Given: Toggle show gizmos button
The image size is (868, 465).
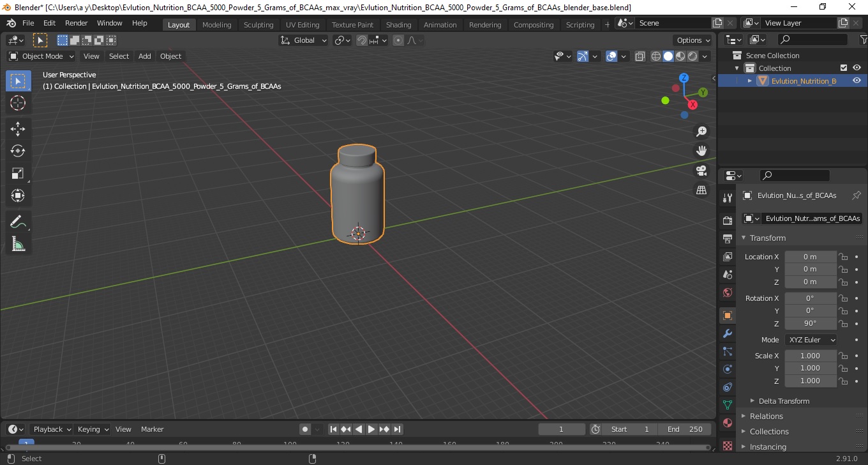Looking at the screenshot, I should coord(583,56).
